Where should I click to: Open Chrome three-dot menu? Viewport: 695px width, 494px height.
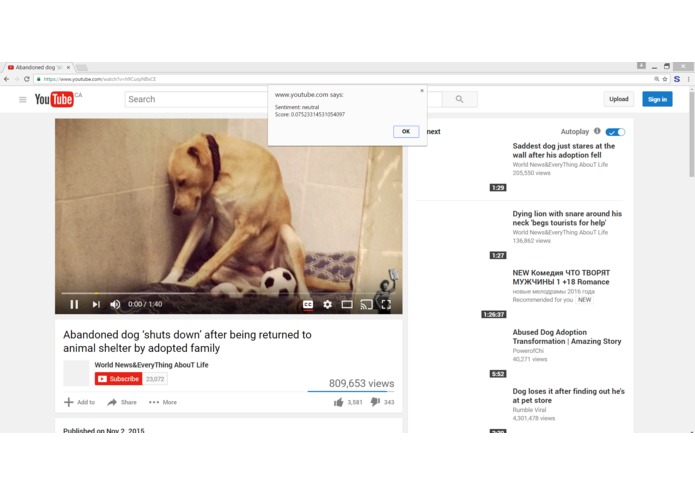[688, 79]
